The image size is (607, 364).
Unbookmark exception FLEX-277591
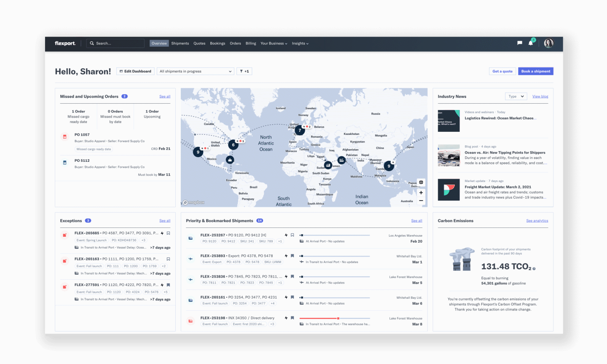(x=168, y=285)
